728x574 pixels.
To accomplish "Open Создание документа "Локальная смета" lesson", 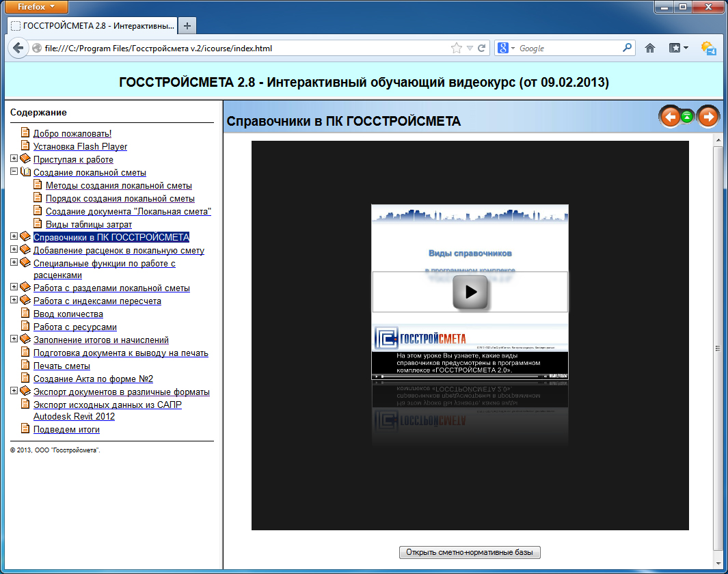I will point(128,212).
